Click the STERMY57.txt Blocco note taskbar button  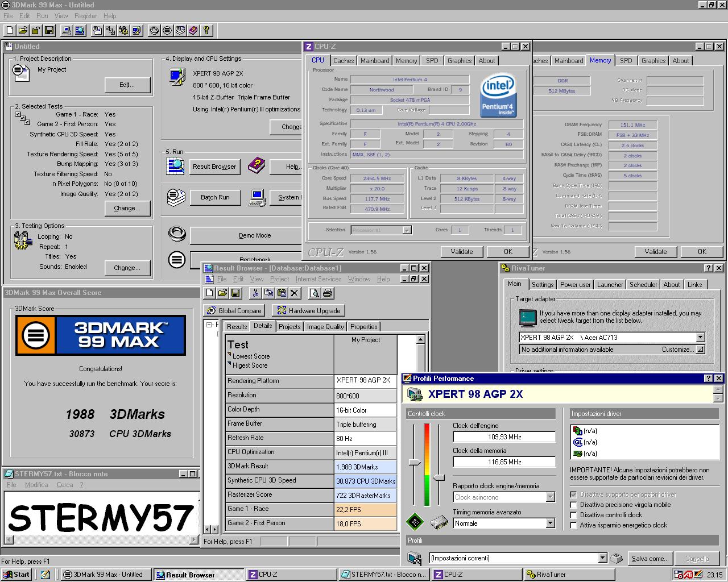tap(384, 575)
